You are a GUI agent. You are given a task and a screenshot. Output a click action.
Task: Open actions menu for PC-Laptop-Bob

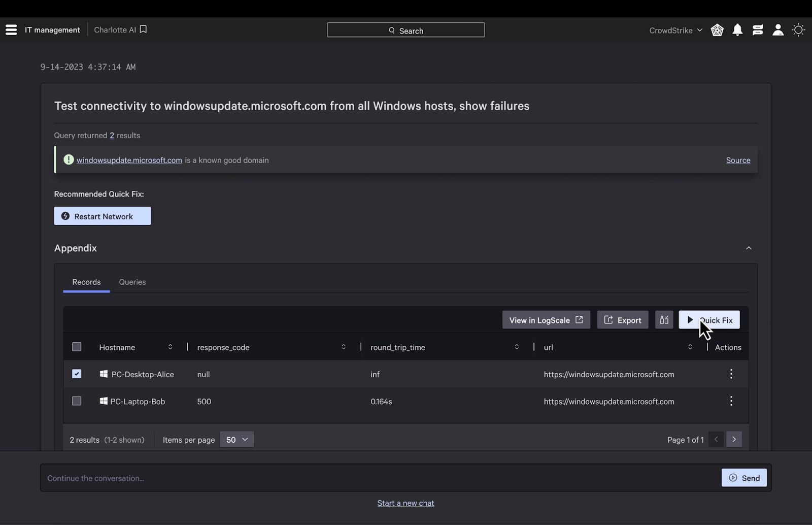[x=731, y=401]
